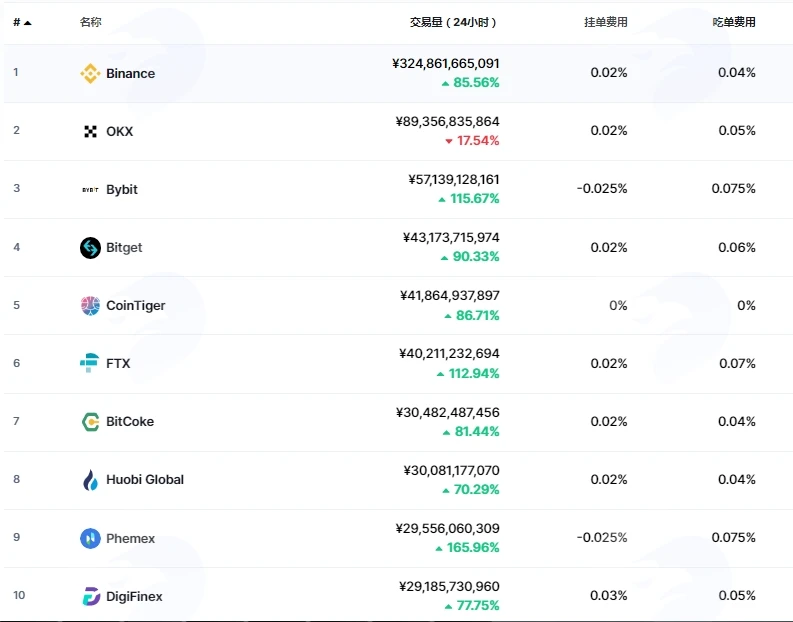Click the BitCoke logo icon
Viewport: 793px width, 622px height.
pyautogui.click(x=91, y=421)
